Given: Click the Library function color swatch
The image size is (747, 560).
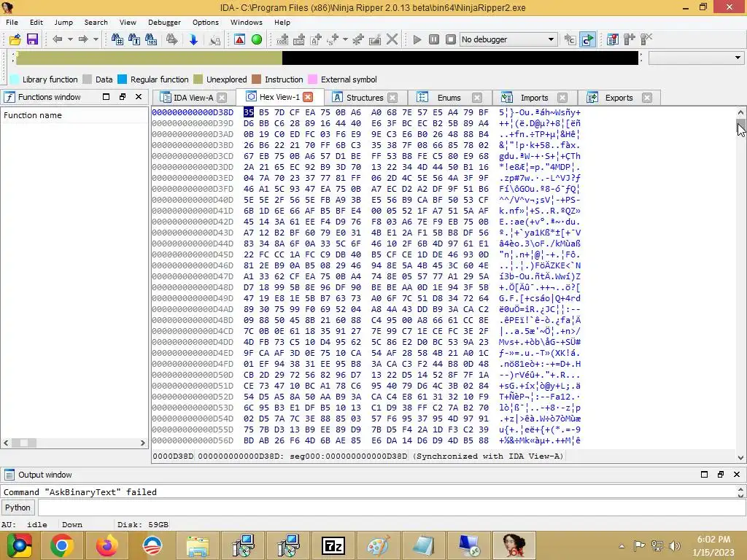Looking at the screenshot, I should (x=15, y=79).
